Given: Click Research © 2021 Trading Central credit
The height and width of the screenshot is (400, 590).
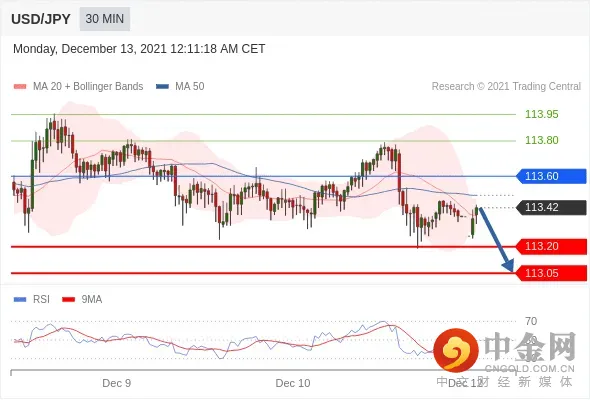Looking at the screenshot, I should click(506, 87).
